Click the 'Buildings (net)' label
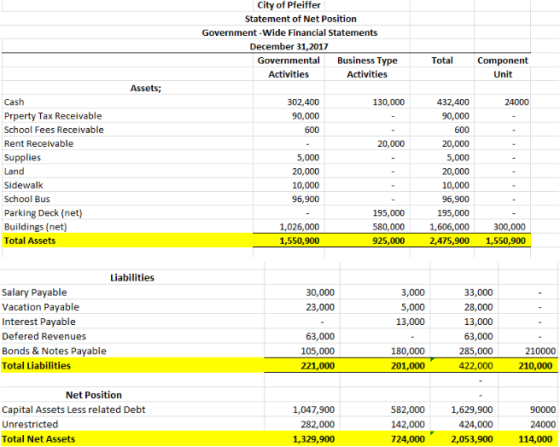 [36, 227]
